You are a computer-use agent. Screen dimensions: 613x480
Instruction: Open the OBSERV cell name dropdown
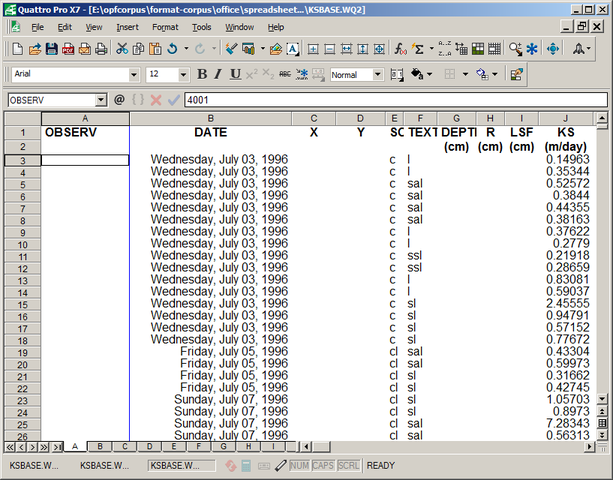pyautogui.click(x=101, y=100)
